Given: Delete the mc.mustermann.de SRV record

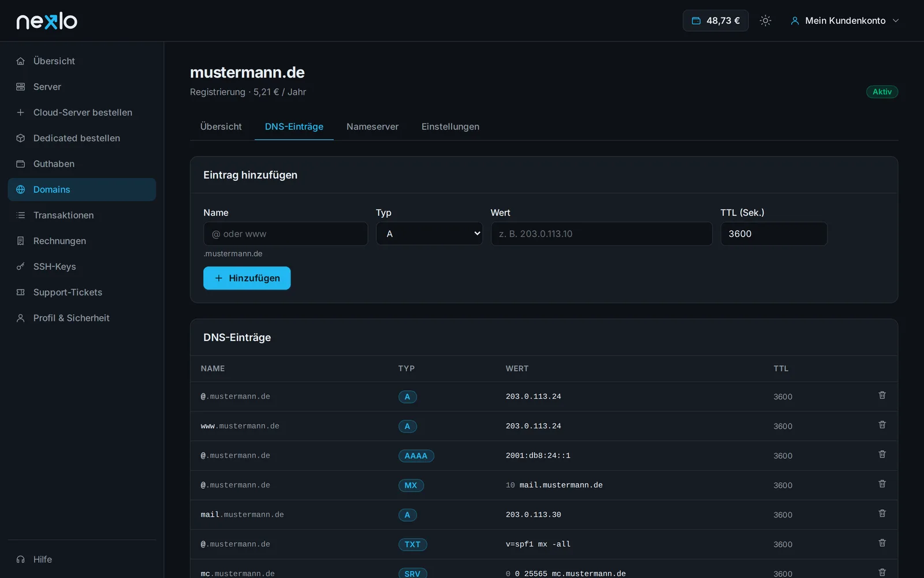Looking at the screenshot, I should pyautogui.click(x=882, y=572).
